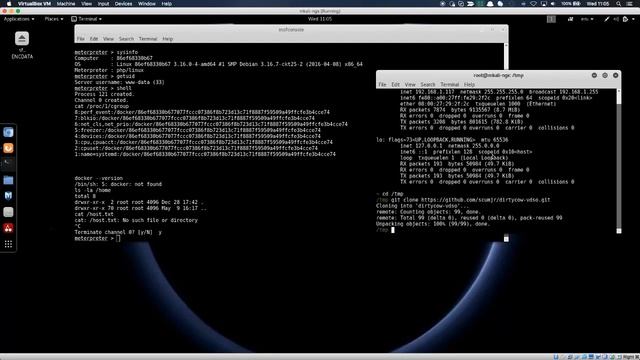The width and height of the screenshot is (640, 360).
Task: Open the gray app icon in dock
Action: tap(8, 212)
